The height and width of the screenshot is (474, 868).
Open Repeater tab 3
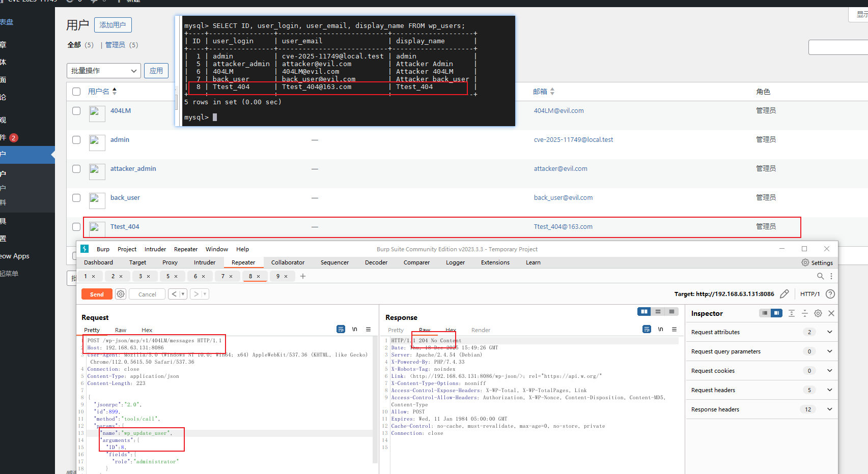[141, 276]
